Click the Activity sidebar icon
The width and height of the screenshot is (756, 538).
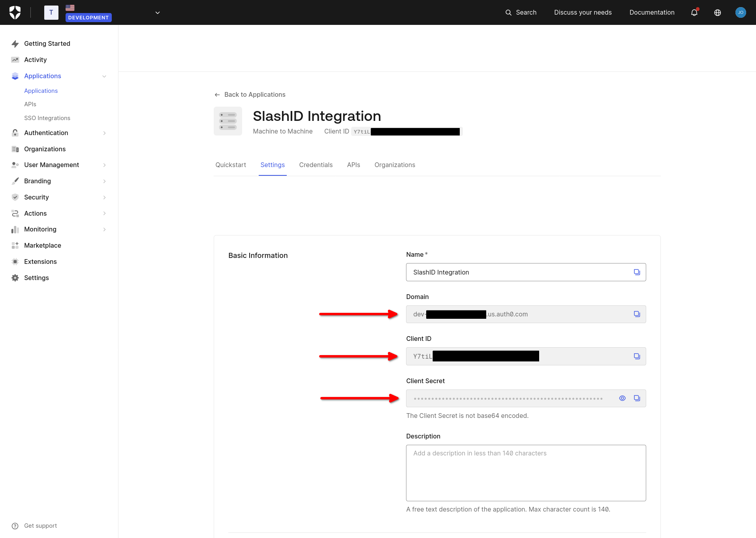click(x=15, y=60)
